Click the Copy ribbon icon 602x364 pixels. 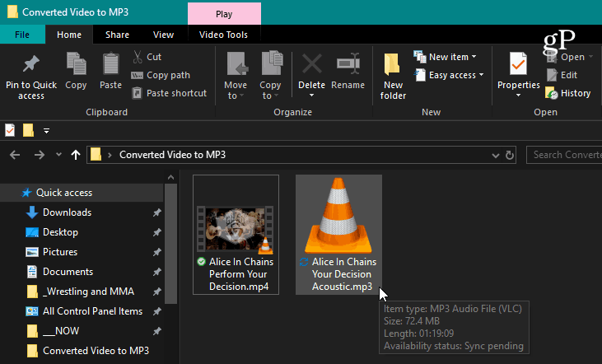point(76,63)
